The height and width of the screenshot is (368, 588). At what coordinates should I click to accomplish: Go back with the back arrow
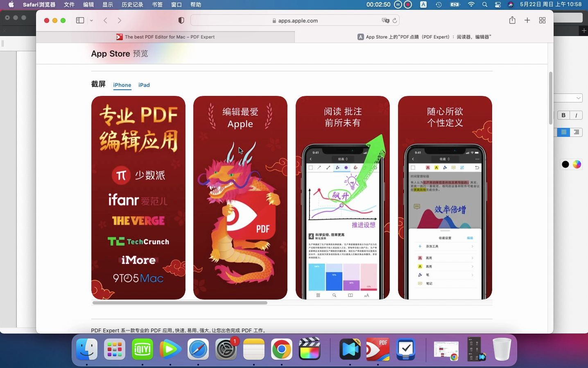tap(105, 20)
